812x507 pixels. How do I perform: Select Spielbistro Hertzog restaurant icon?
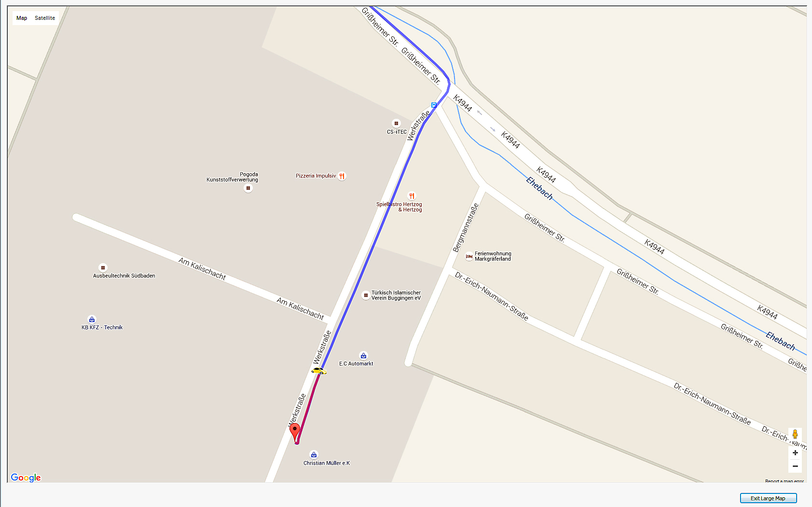tap(412, 196)
